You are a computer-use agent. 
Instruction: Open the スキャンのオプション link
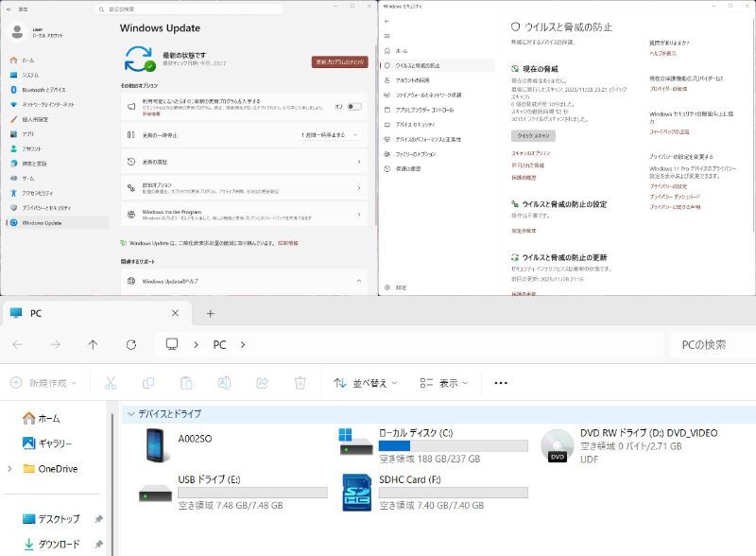pos(530,153)
